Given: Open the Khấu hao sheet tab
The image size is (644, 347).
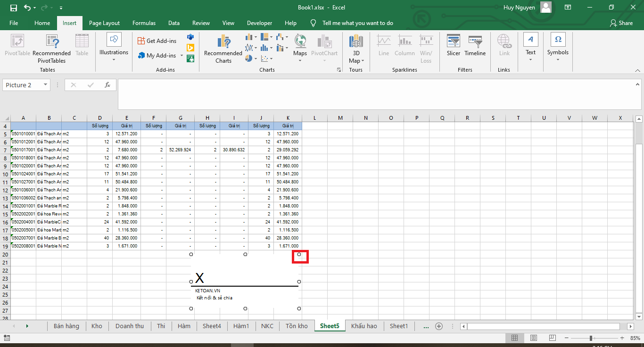Looking at the screenshot, I should 363,326.
